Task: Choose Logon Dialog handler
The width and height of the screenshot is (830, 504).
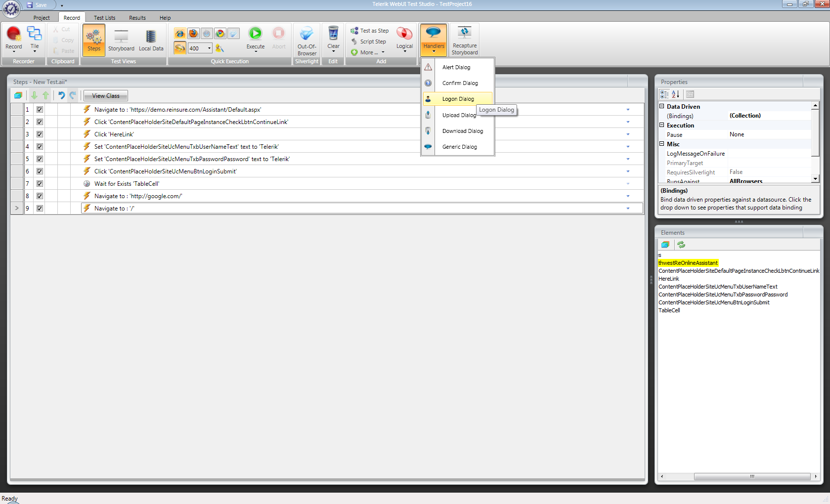Action: click(x=458, y=99)
